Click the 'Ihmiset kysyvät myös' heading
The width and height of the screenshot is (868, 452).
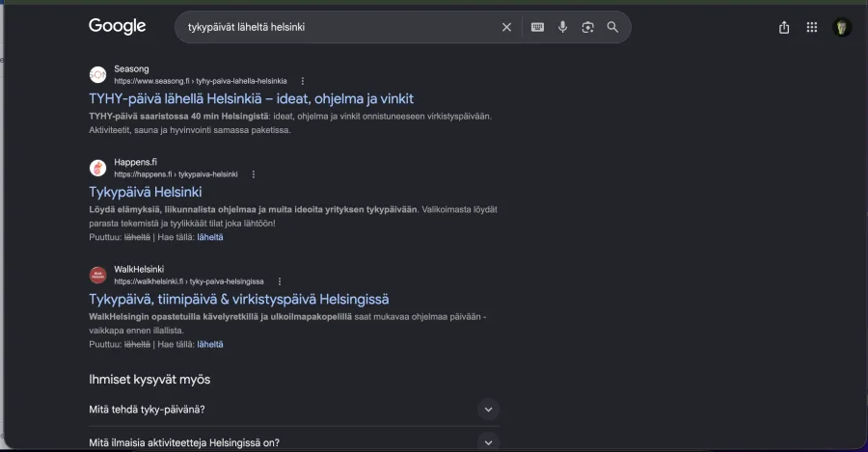click(149, 380)
